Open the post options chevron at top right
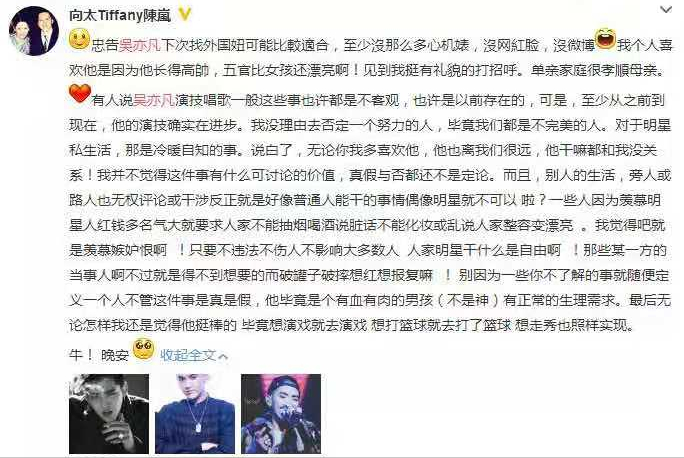684x458 pixels. click(x=666, y=10)
